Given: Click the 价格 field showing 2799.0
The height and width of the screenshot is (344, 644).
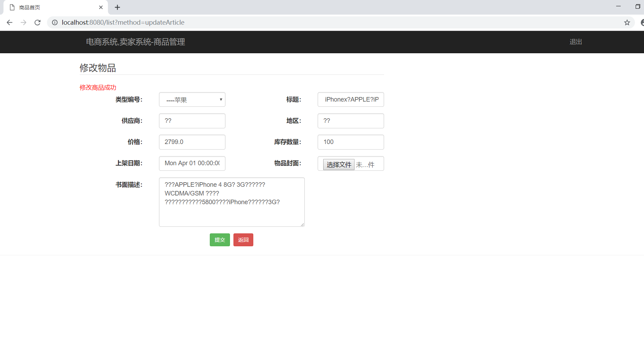Looking at the screenshot, I should point(192,142).
